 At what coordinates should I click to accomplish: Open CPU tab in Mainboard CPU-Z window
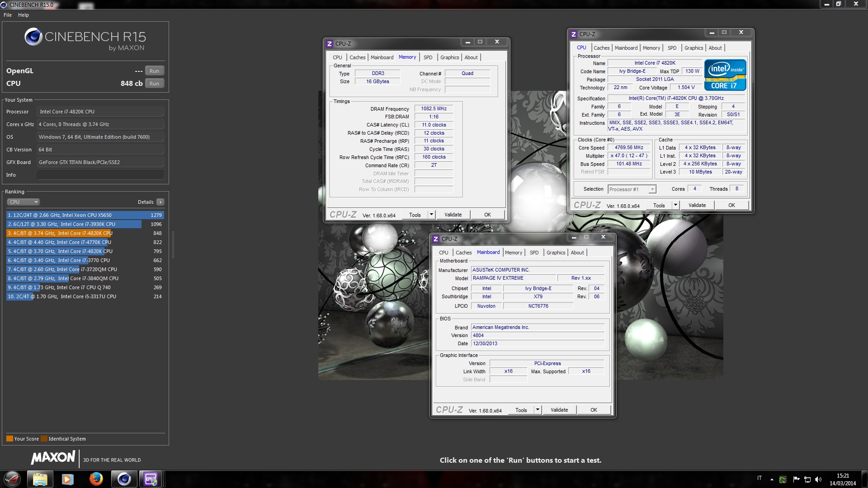pyautogui.click(x=443, y=253)
